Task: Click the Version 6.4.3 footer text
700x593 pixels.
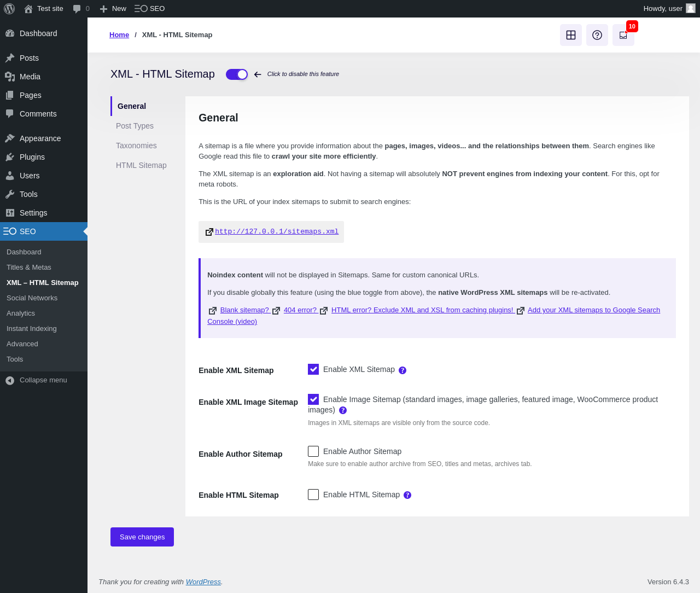Action: click(x=668, y=582)
